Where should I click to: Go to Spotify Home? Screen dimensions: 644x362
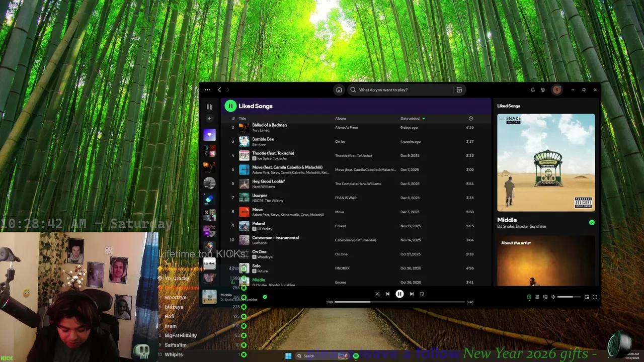click(x=339, y=89)
